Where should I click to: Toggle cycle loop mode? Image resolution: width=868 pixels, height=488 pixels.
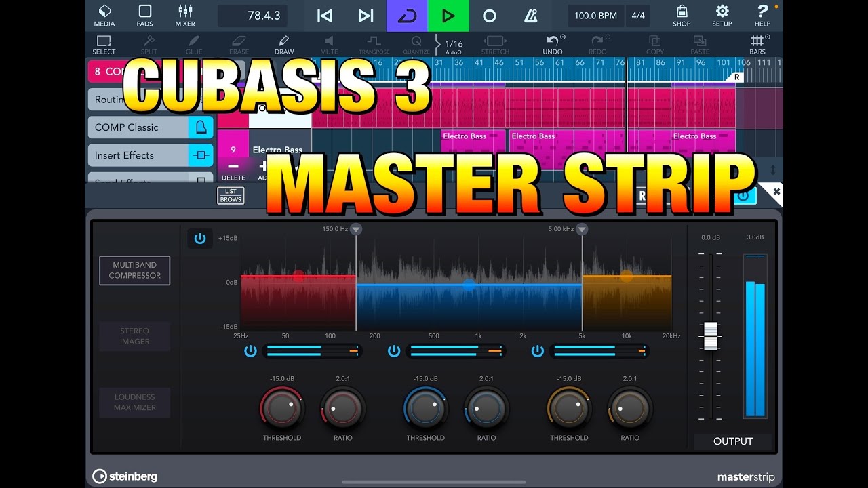[x=407, y=16]
